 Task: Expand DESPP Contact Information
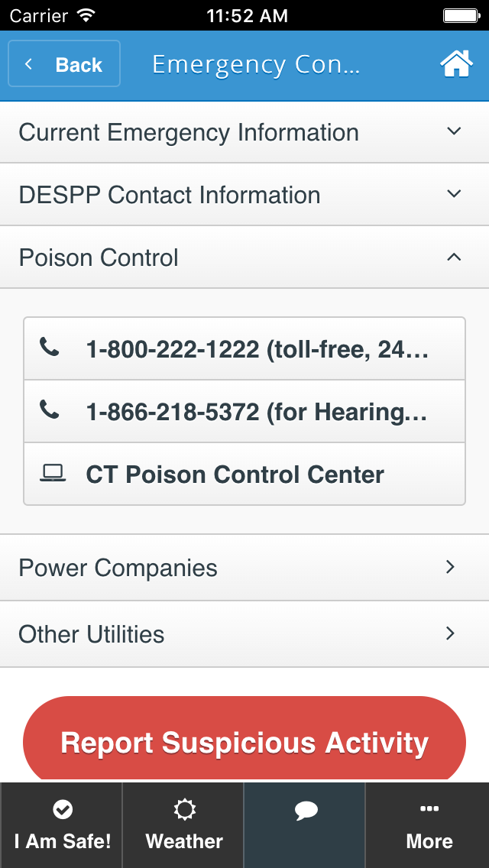pyautogui.click(x=244, y=194)
